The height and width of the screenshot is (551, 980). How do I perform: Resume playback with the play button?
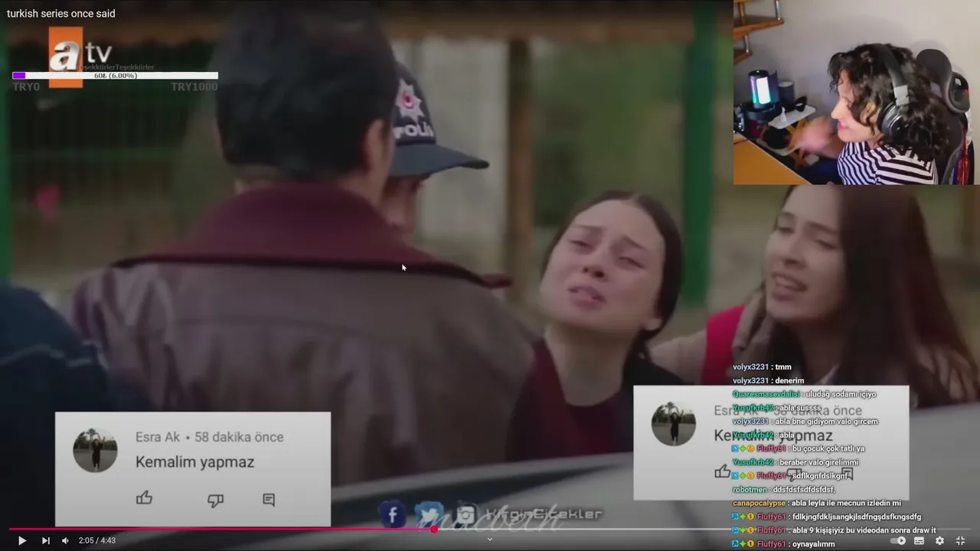click(x=21, y=540)
